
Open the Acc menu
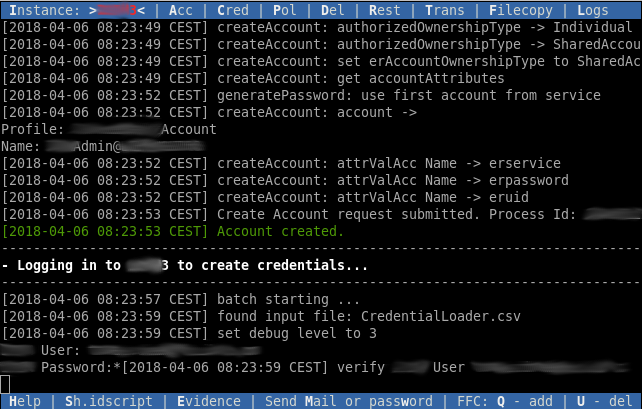pos(181,10)
